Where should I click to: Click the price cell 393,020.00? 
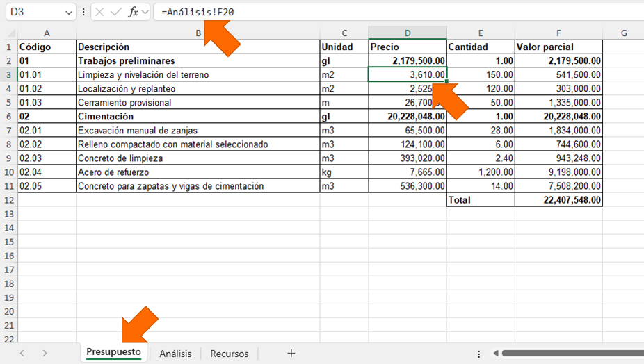click(x=408, y=158)
